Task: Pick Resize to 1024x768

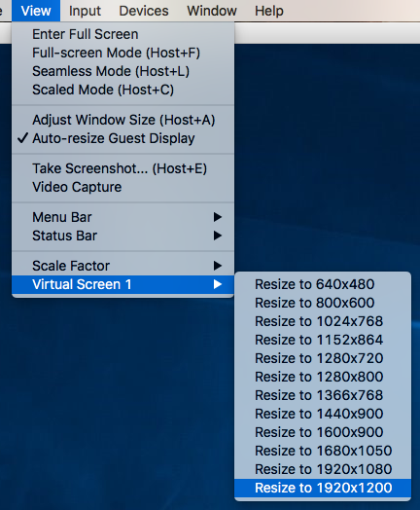Action: 323,322
